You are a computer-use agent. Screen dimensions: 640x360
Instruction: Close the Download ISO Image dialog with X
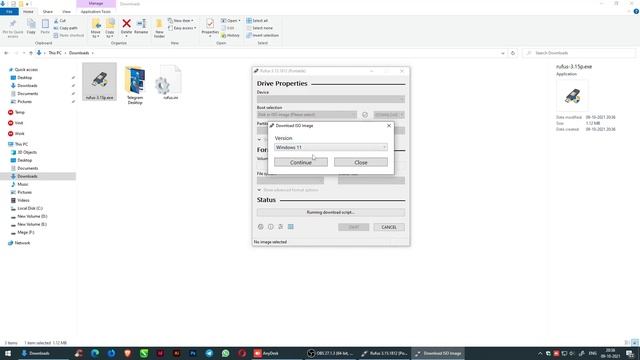tap(389, 126)
